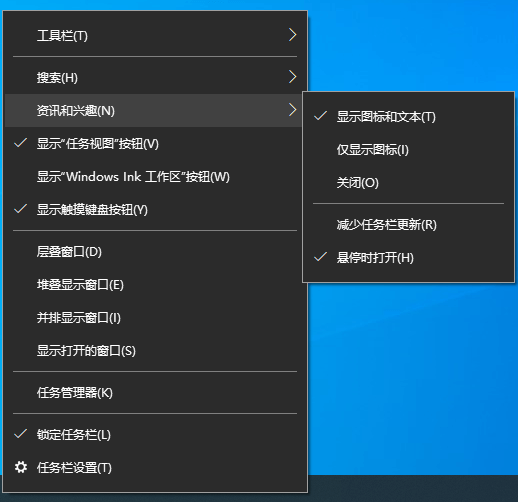
Task: Select 关闭(O) to turn off news
Action: click(408, 183)
